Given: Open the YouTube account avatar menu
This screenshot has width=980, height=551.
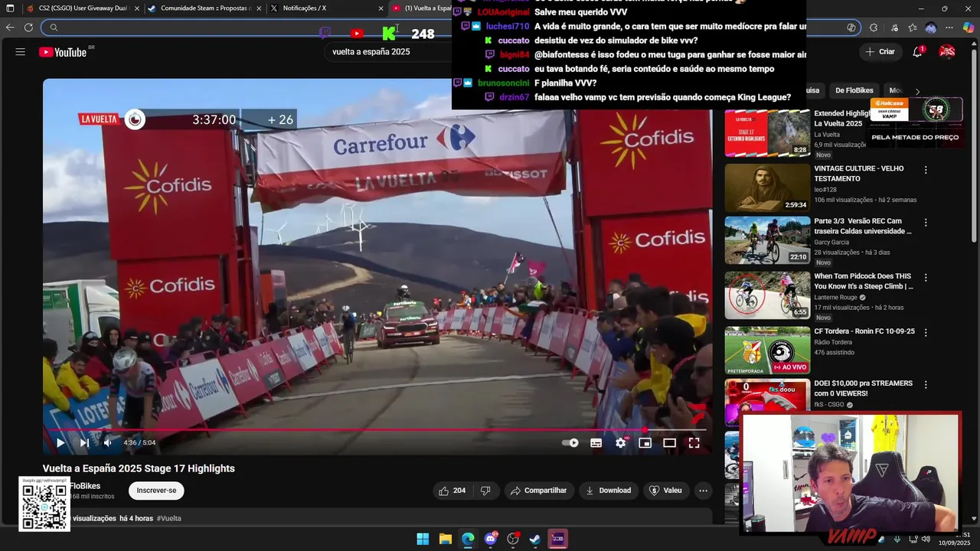Looking at the screenshot, I should tap(947, 52).
